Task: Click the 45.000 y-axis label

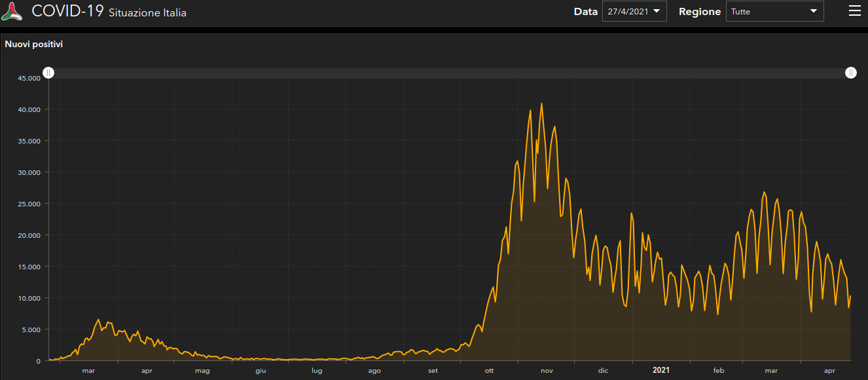Action: pos(29,78)
